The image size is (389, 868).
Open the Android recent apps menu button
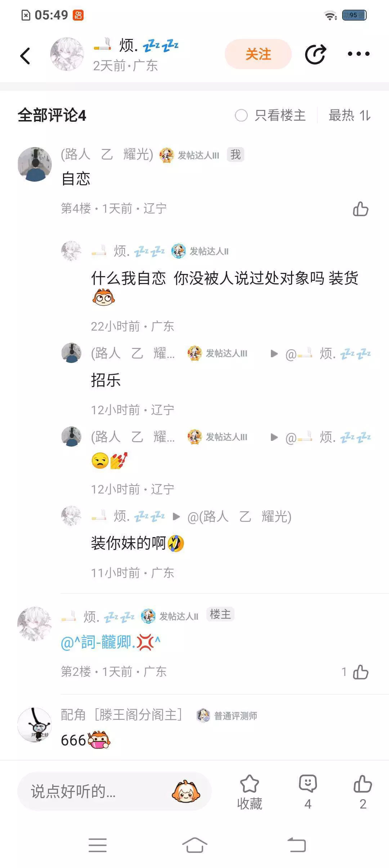pyautogui.click(x=98, y=845)
